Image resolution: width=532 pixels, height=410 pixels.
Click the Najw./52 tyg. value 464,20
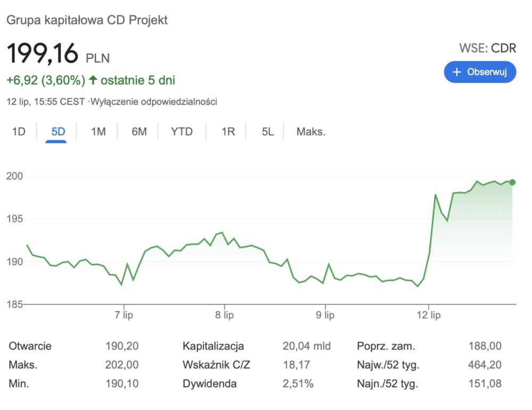[485, 365]
